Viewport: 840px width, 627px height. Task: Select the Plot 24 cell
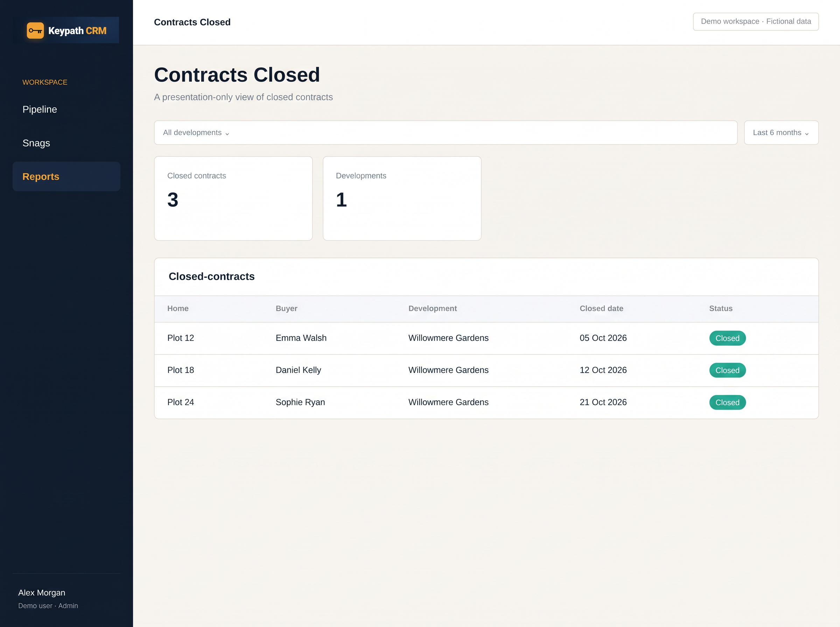tap(181, 402)
